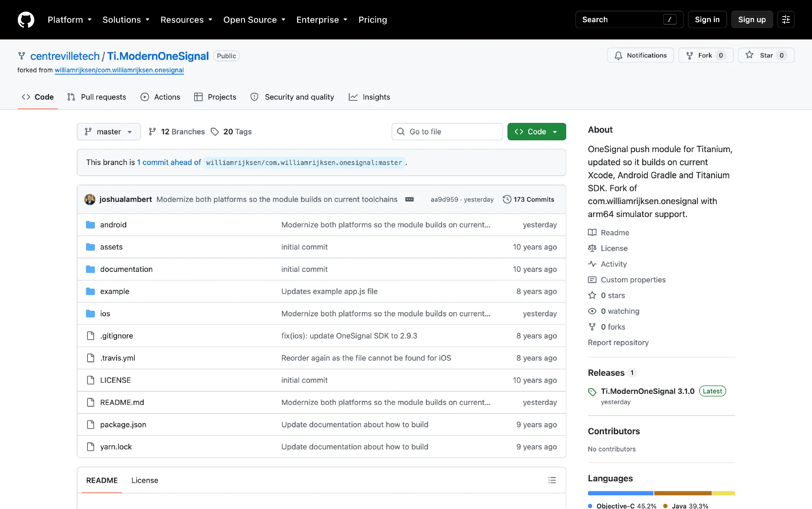The image size is (812, 509).
Task: Open the forked-from williamrijksen repository link
Action: point(119,70)
